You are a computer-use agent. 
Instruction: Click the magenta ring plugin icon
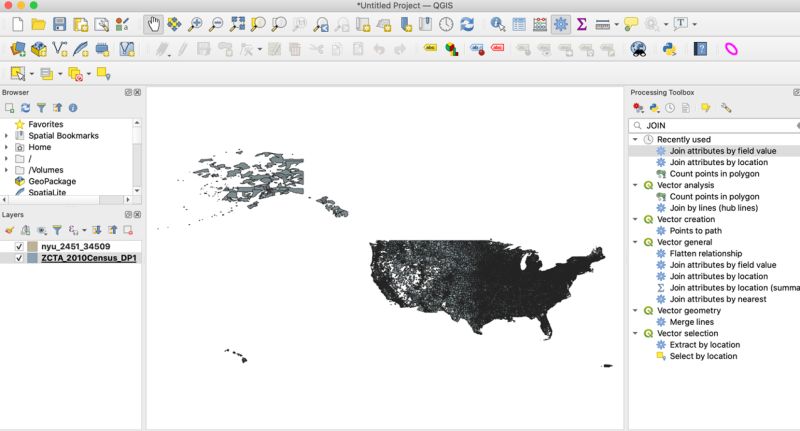[731, 49]
